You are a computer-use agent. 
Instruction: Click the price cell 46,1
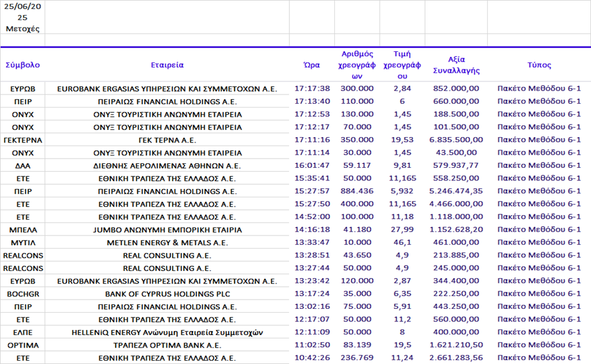tap(402, 242)
